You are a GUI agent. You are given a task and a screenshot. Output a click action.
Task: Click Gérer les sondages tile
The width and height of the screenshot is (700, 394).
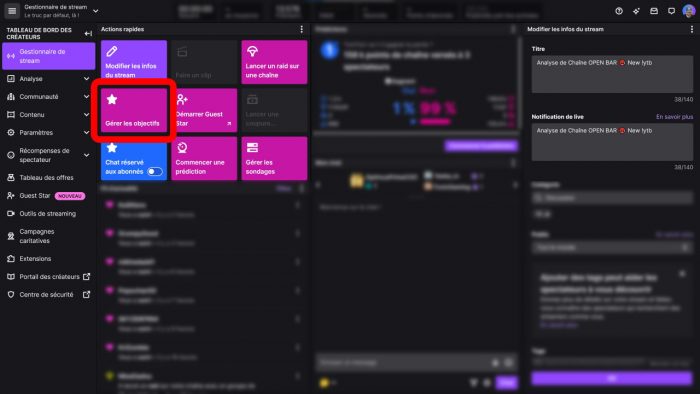[274, 158]
